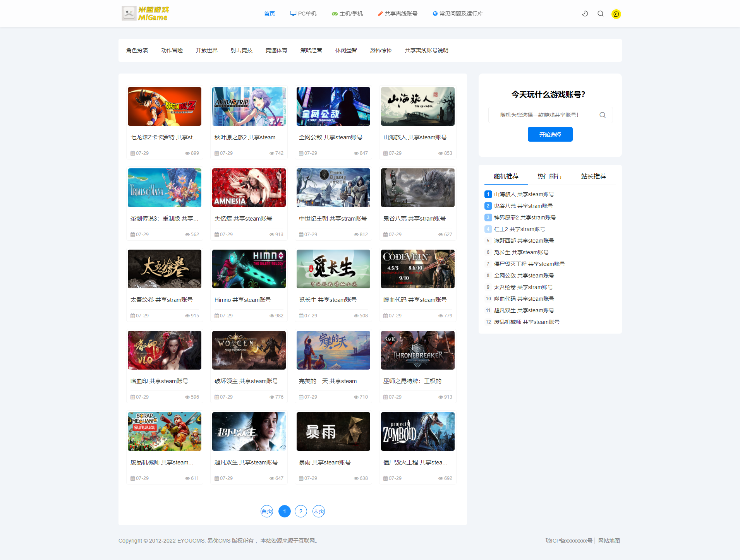
Task: Switch to 站长推荐 tab
Action: tap(594, 176)
